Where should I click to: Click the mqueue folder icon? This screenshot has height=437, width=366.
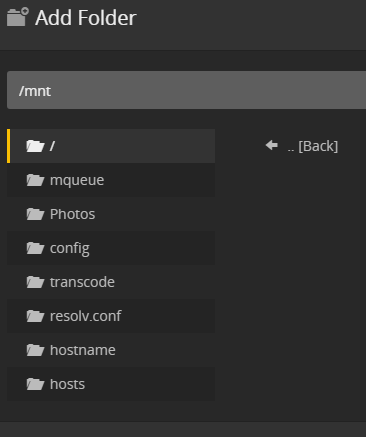click(x=35, y=180)
